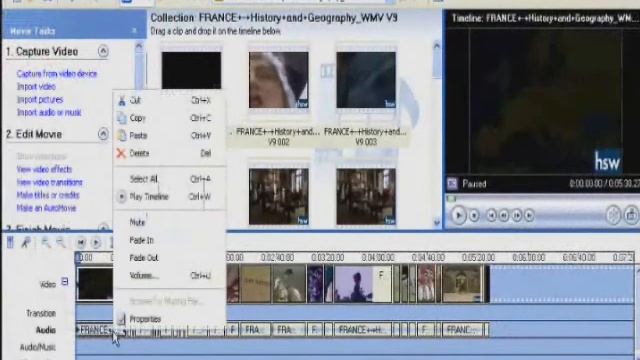The height and width of the screenshot is (360, 640).
Task: Click Make an AutoMovie link
Action: coord(46,208)
